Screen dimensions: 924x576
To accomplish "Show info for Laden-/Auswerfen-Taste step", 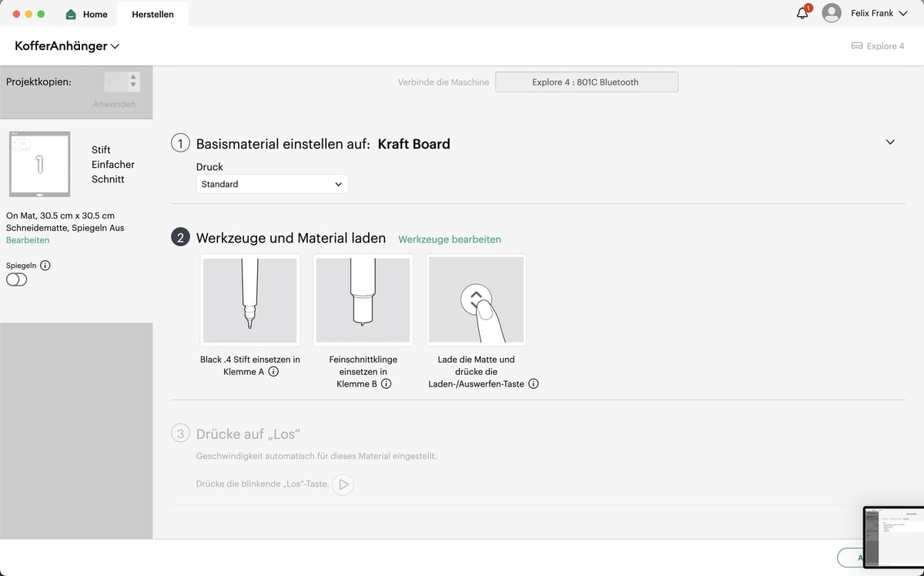I will pyautogui.click(x=534, y=383).
